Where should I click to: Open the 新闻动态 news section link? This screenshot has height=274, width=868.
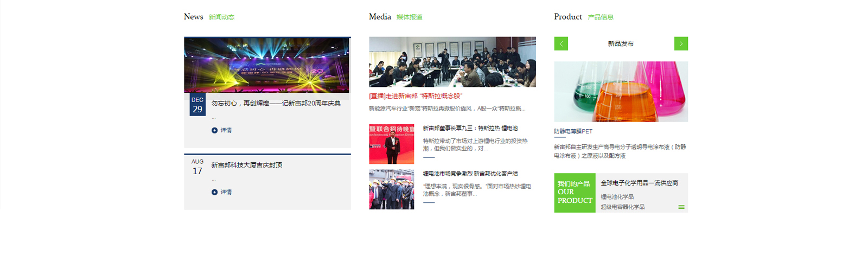[221, 17]
